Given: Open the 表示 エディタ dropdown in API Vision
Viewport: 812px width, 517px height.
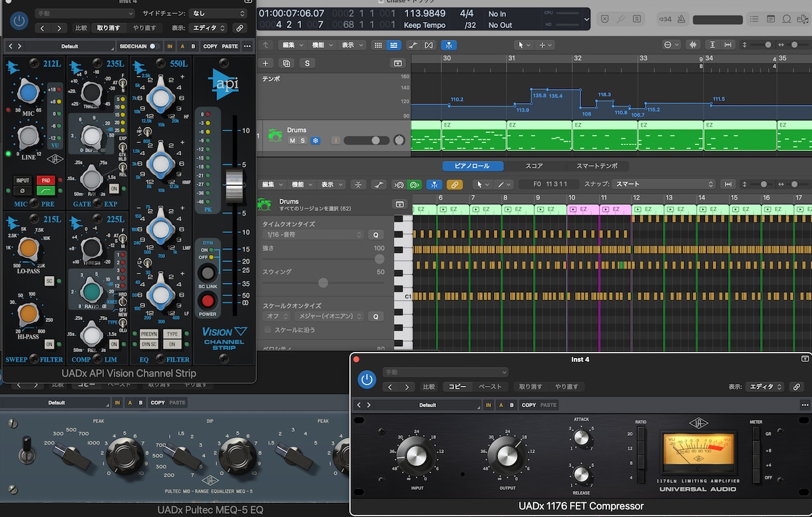Looking at the screenshot, I should pyautogui.click(x=208, y=28).
